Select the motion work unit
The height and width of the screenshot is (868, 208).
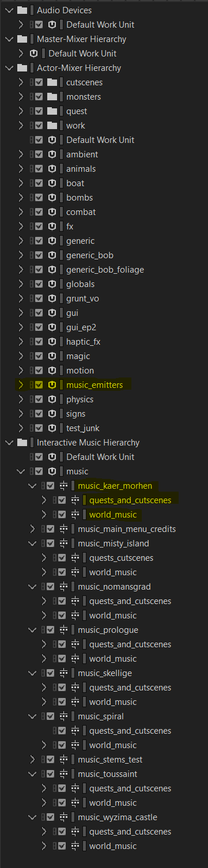(80, 371)
